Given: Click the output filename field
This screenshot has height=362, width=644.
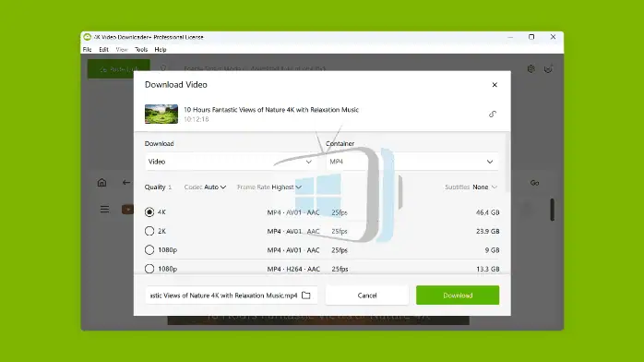Looking at the screenshot, I should pyautogui.click(x=231, y=296).
